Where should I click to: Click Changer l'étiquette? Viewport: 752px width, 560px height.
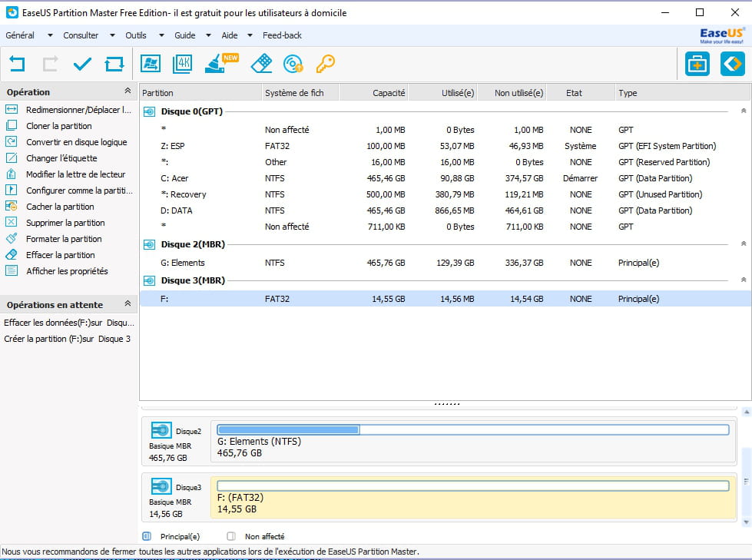61,158
